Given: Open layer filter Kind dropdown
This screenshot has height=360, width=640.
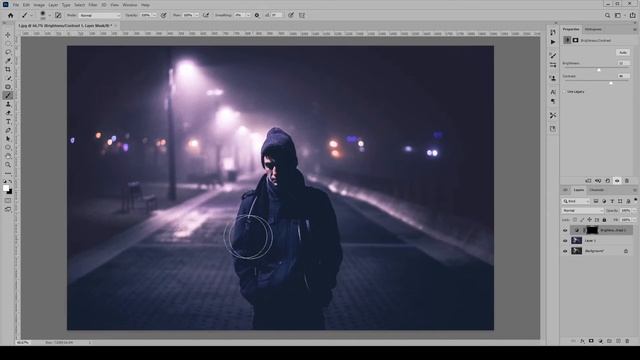Looking at the screenshot, I should click(x=576, y=201).
